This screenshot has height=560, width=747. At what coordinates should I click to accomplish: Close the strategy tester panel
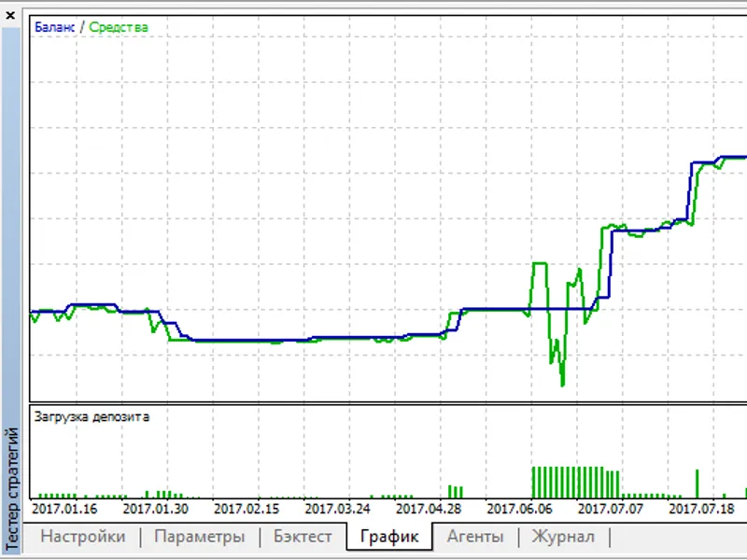tap(10, 16)
